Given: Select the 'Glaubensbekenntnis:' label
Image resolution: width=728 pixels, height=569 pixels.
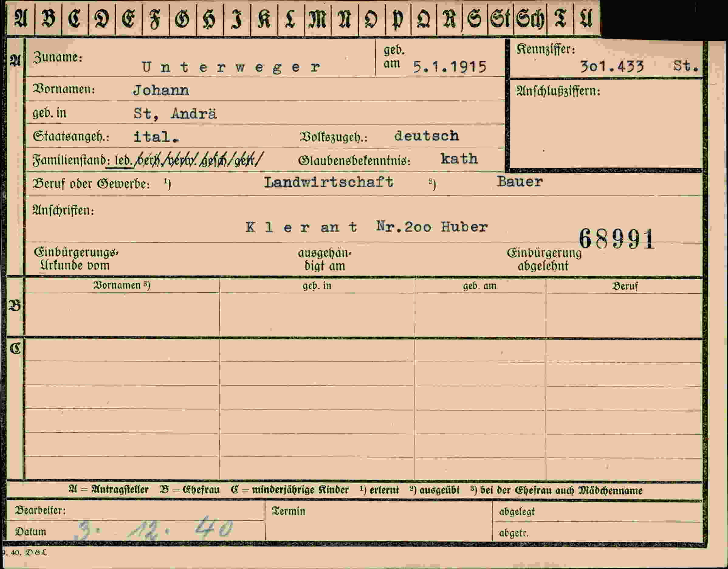Looking at the screenshot, I should coord(354,161).
